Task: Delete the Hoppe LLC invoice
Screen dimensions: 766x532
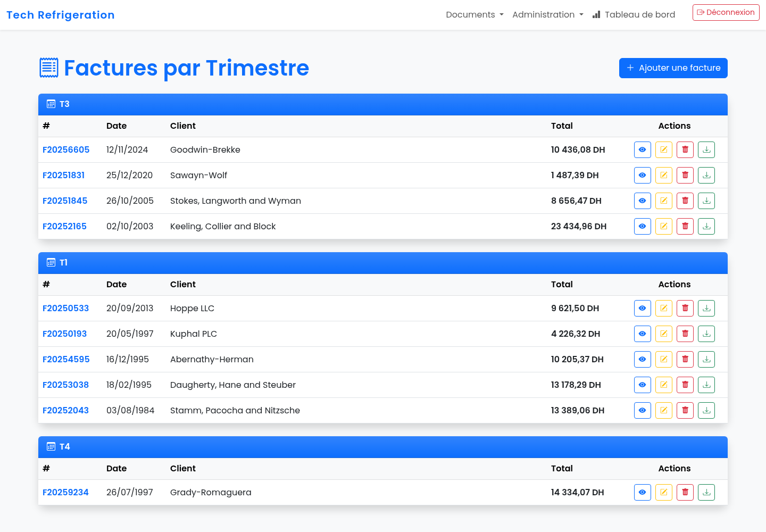Action: (x=685, y=309)
